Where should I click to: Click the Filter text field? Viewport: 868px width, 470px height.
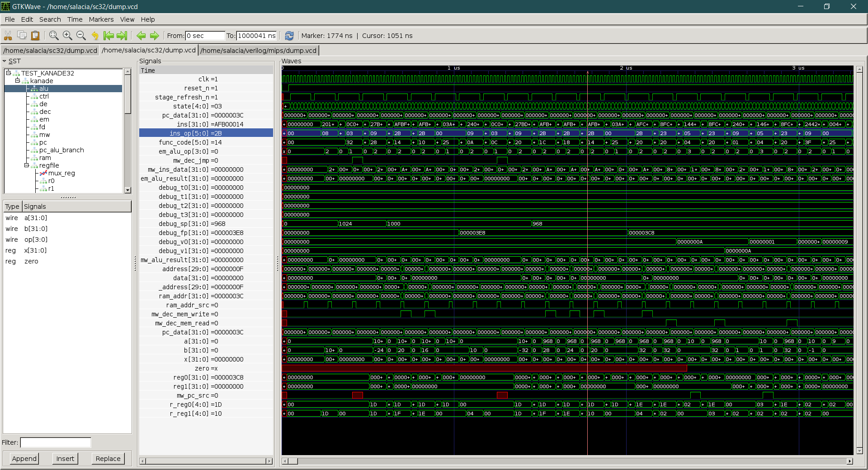point(56,442)
